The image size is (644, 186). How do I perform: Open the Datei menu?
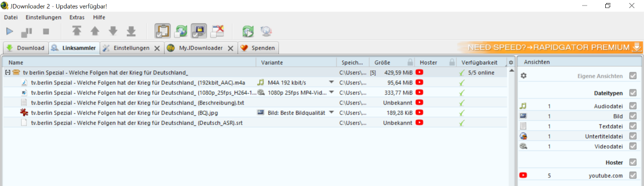tap(11, 17)
